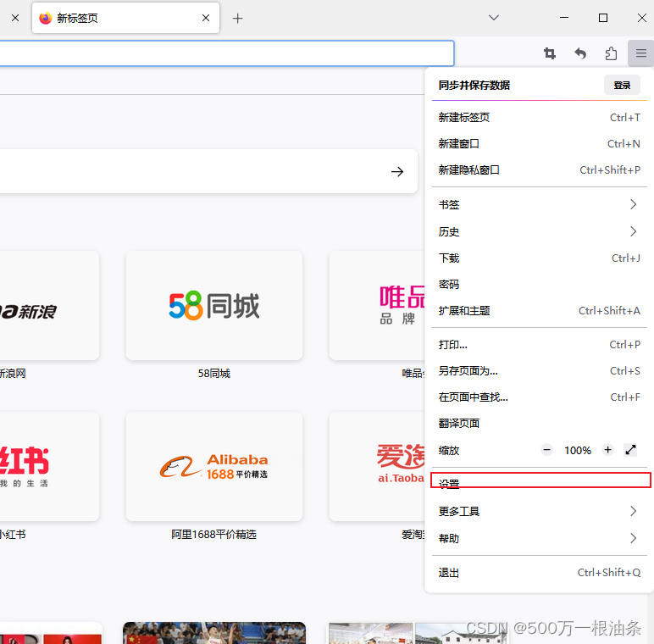This screenshot has width=654, height=644.
Task: Select 新建标签页 menu item
Action: pyautogui.click(x=540, y=118)
